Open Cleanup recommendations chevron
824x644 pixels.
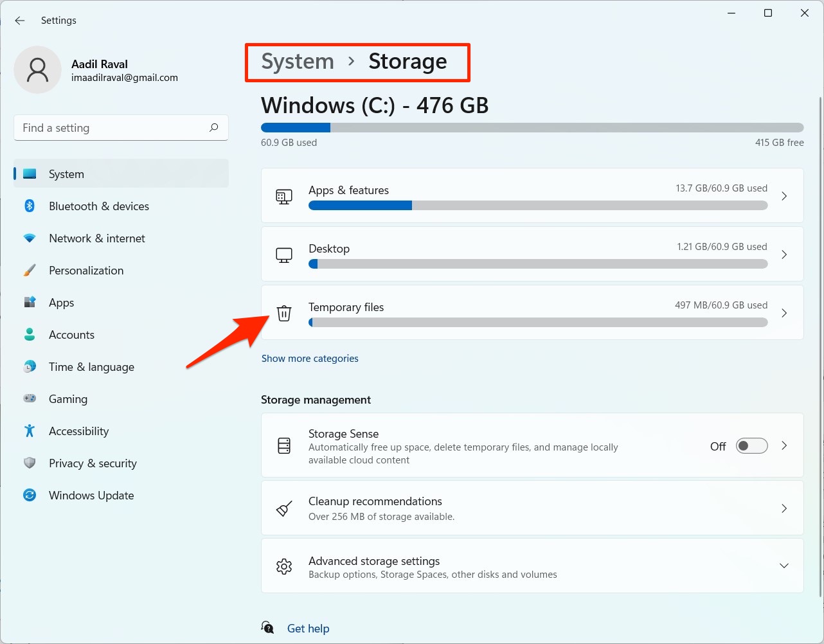[x=784, y=508]
